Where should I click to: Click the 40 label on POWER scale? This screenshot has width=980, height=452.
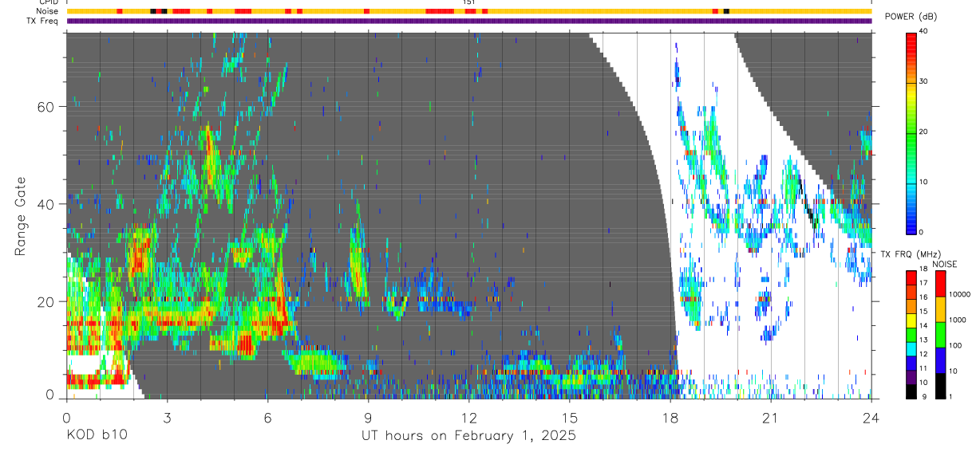pyautogui.click(x=923, y=32)
